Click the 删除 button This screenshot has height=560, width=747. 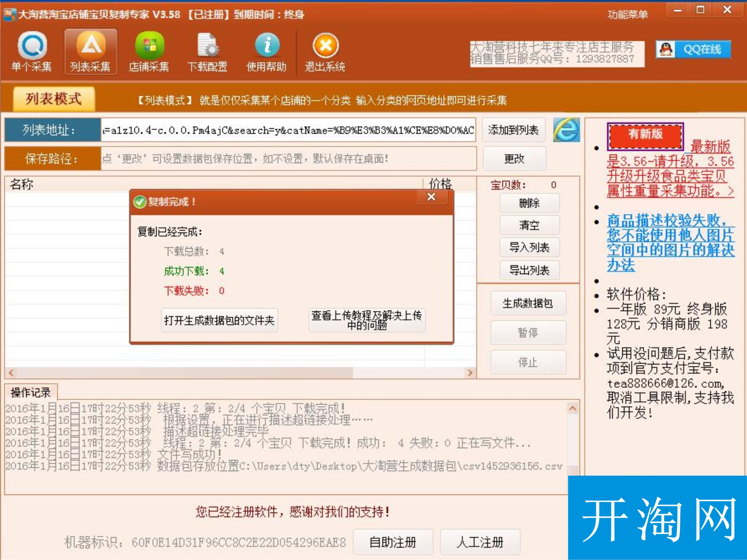click(529, 203)
